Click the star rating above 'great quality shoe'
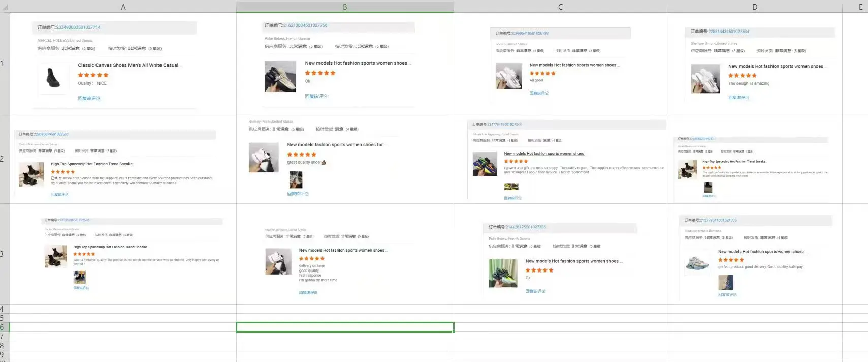The height and width of the screenshot is (362, 868). click(x=302, y=154)
